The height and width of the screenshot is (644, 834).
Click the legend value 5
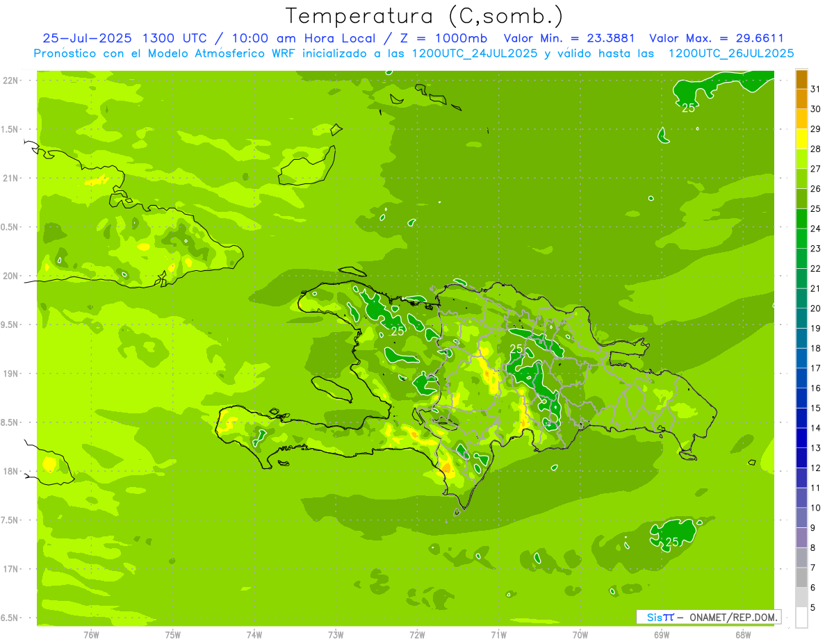pos(814,608)
